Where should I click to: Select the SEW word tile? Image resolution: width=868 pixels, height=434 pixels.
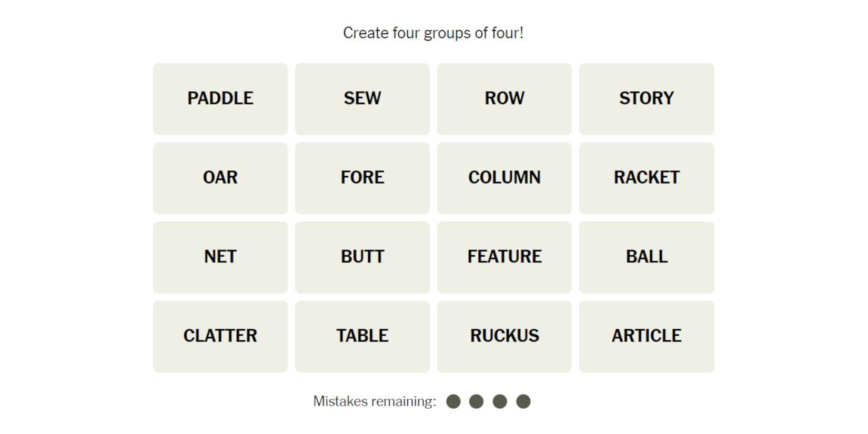click(x=362, y=99)
